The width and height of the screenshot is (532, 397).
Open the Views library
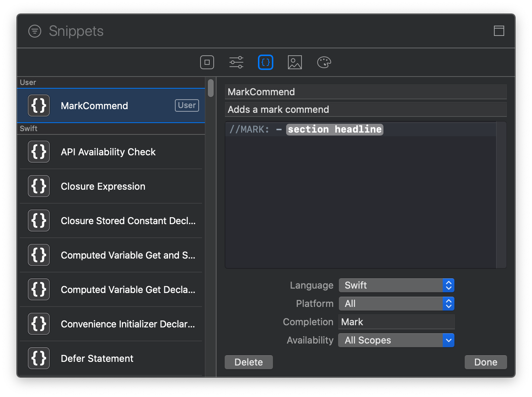[x=207, y=62]
